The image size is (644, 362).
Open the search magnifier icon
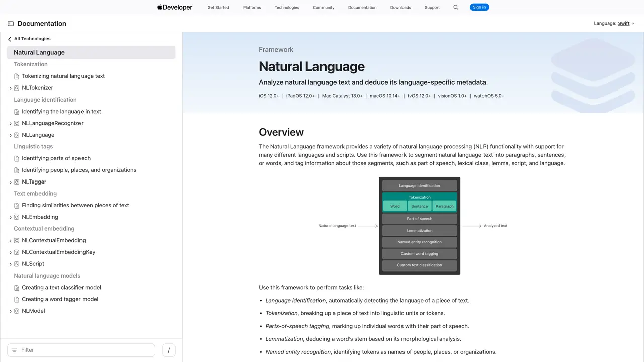pos(456,7)
